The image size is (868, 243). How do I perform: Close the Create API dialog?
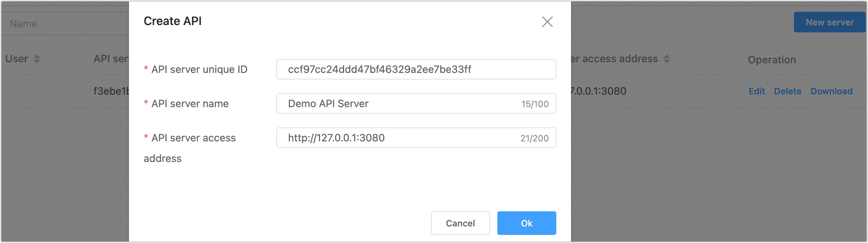coord(547,22)
